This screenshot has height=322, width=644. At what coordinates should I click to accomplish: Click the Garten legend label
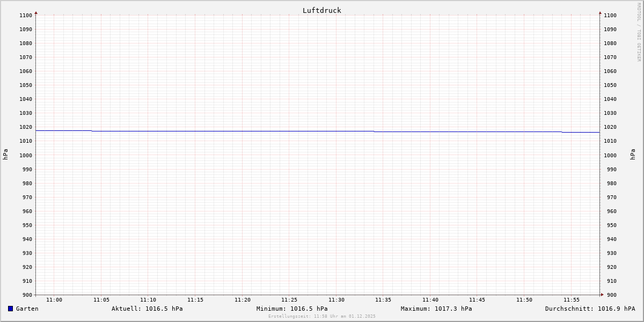27,309
